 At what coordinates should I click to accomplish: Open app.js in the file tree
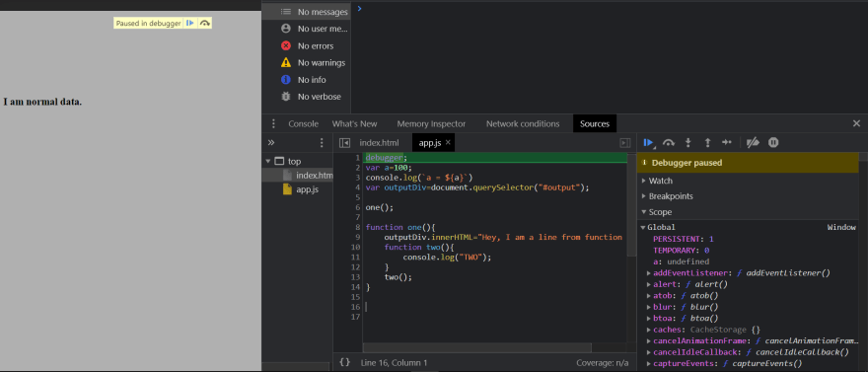click(x=301, y=189)
